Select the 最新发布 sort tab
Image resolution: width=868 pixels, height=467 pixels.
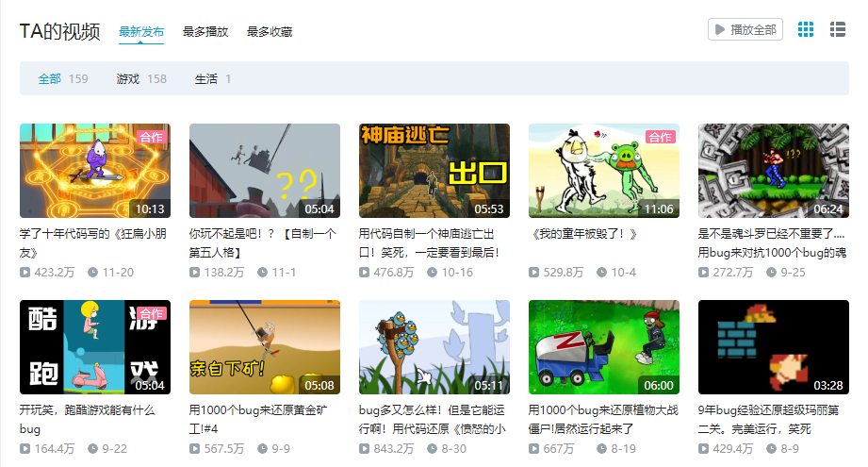(141, 31)
